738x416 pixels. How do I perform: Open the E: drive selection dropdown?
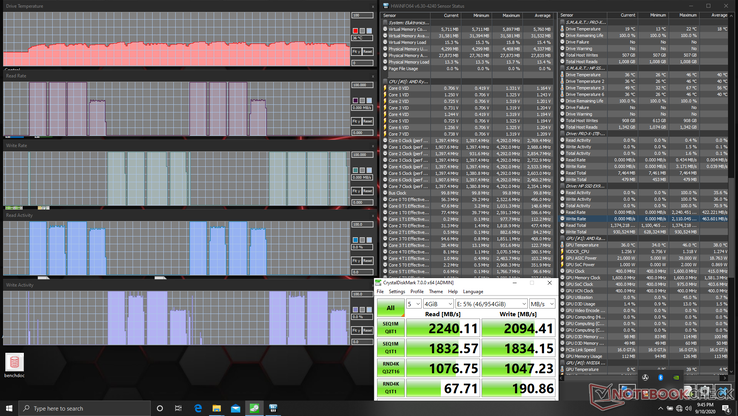click(x=491, y=304)
